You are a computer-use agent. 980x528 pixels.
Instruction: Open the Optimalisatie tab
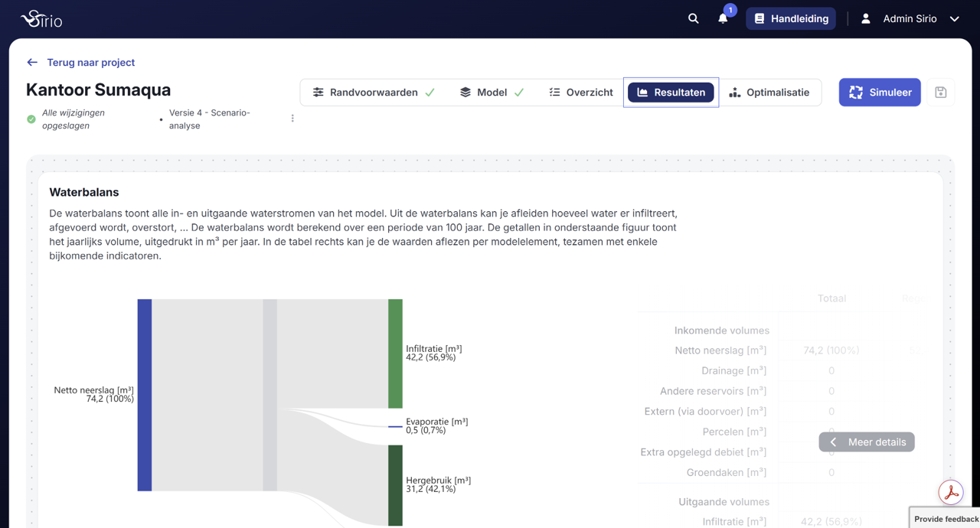coord(769,93)
